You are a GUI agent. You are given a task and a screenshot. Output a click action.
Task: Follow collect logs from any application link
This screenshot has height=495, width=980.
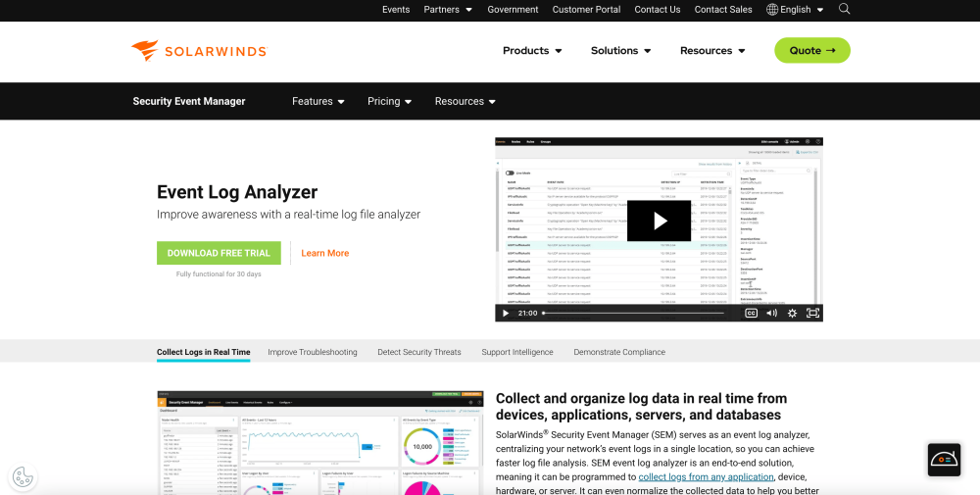(706, 477)
